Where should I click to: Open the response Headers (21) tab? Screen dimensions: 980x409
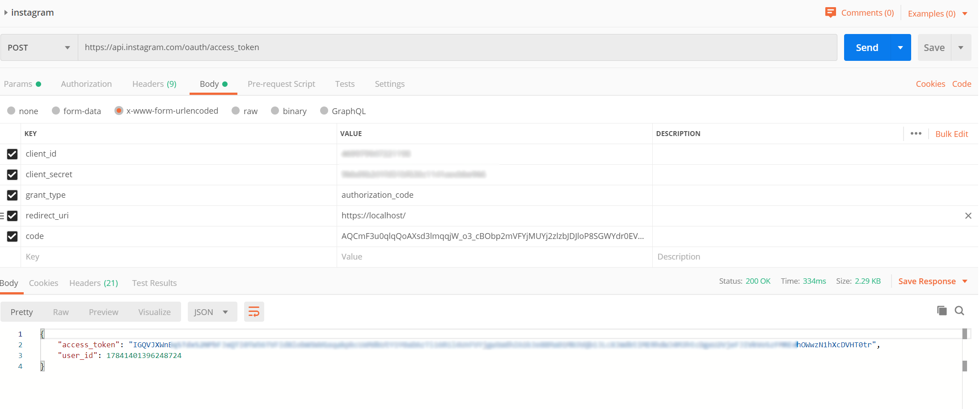(93, 283)
